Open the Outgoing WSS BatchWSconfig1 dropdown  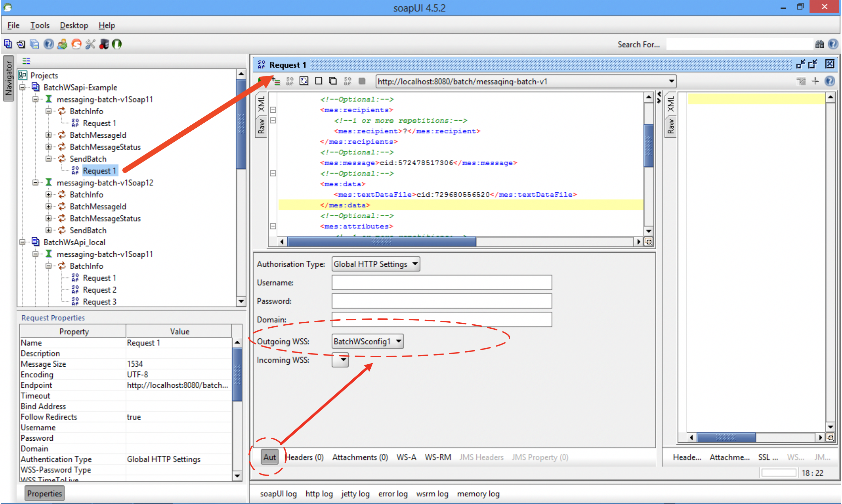pyautogui.click(x=367, y=341)
